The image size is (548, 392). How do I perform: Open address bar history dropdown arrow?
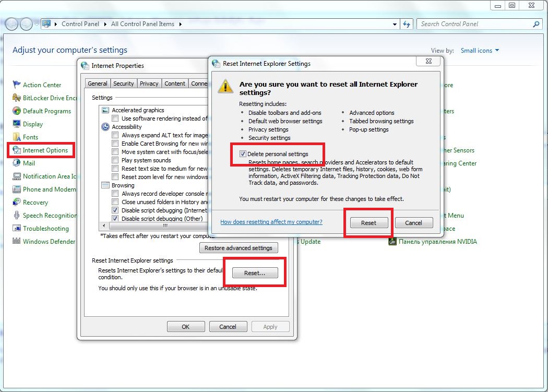[x=395, y=24]
